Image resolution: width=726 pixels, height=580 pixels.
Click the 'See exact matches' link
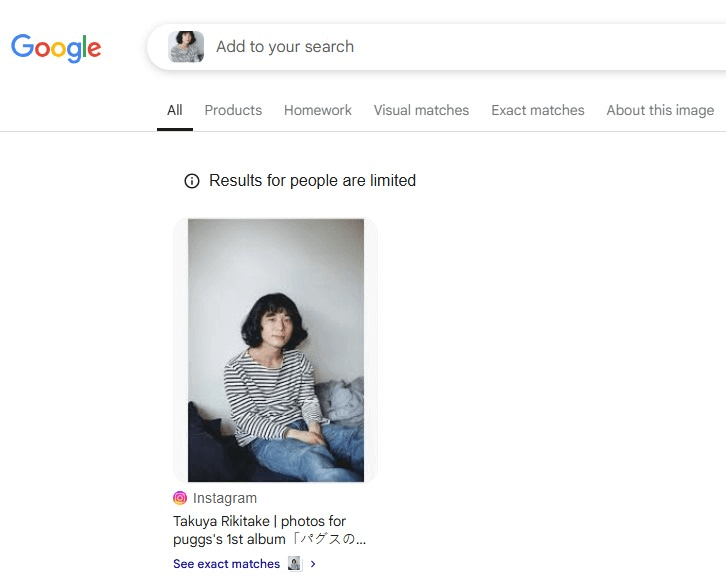227,564
